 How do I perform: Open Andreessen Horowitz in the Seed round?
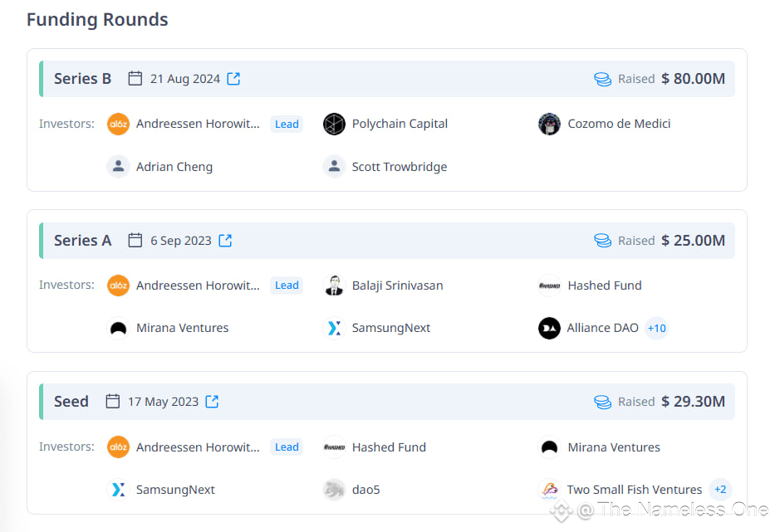(198, 447)
